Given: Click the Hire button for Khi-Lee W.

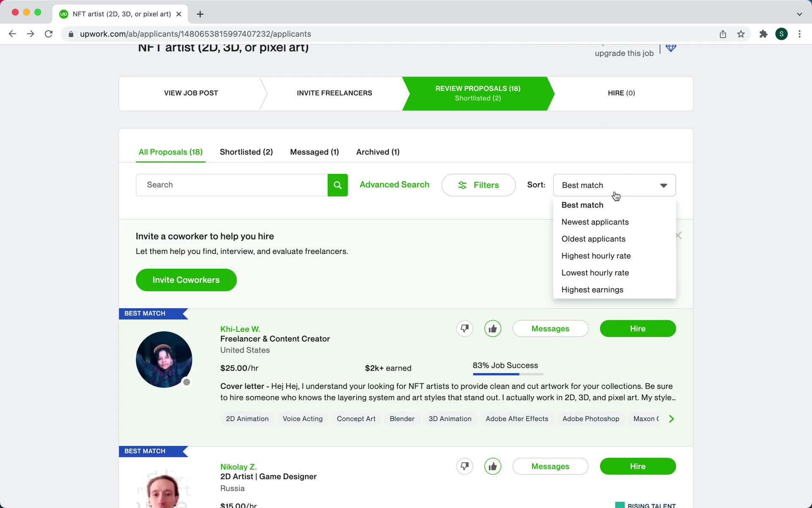Looking at the screenshot, I should [638, 329].
